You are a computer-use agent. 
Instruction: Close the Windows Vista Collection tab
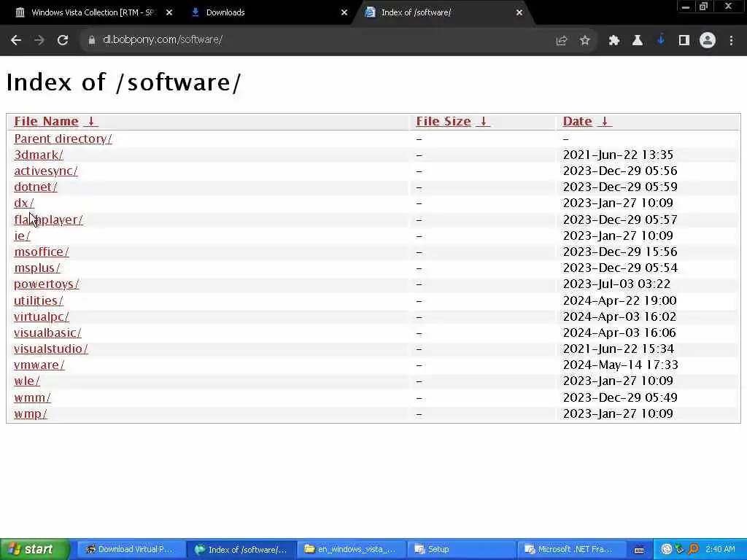pyautogui.click(x=169, y=12)
